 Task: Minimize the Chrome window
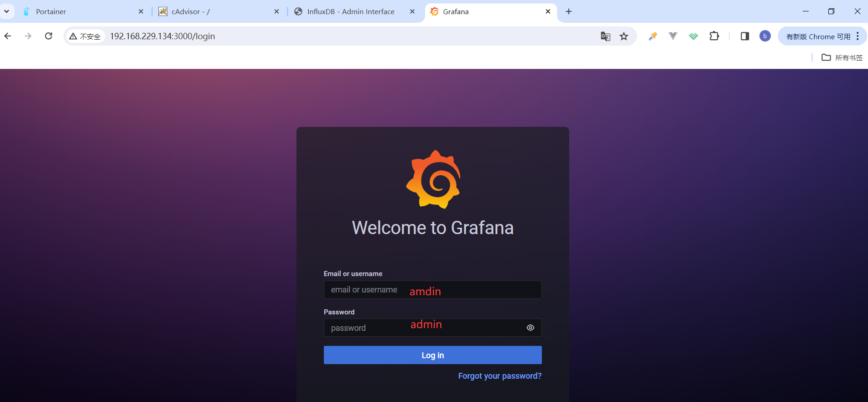pos(806,11)
